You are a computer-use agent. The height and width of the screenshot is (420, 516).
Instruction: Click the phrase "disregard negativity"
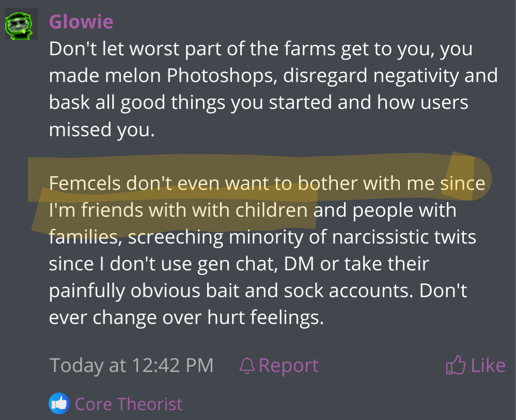357,76
